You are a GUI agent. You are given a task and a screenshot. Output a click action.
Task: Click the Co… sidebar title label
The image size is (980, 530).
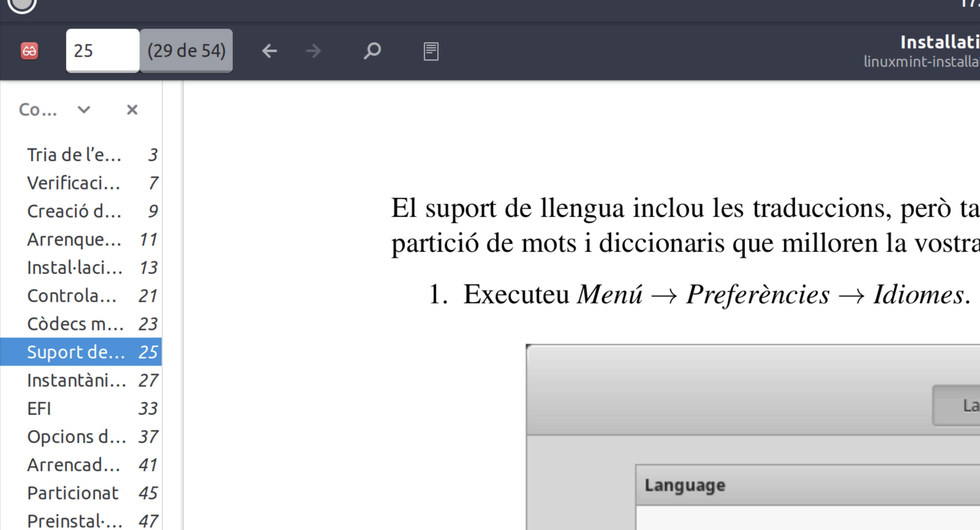(x=38, y=110)
